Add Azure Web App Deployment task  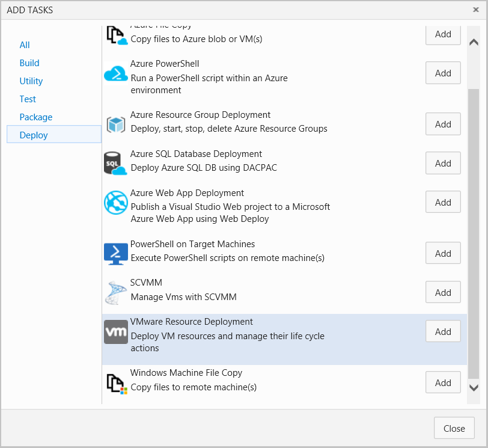pyautogui.click(x=443, y=202)
